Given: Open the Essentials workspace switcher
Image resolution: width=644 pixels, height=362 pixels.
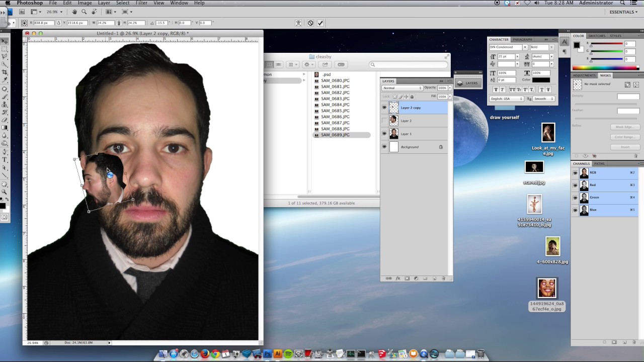Looking at the screenshot, I should (623, 12).
